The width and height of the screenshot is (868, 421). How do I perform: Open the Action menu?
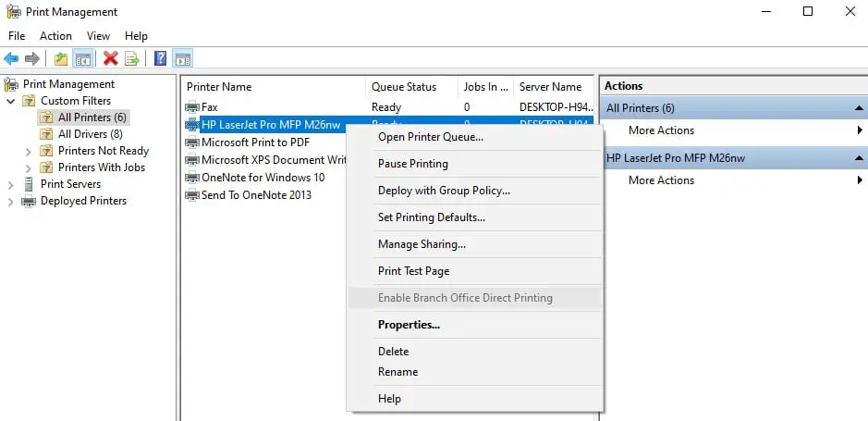[55, 36]
